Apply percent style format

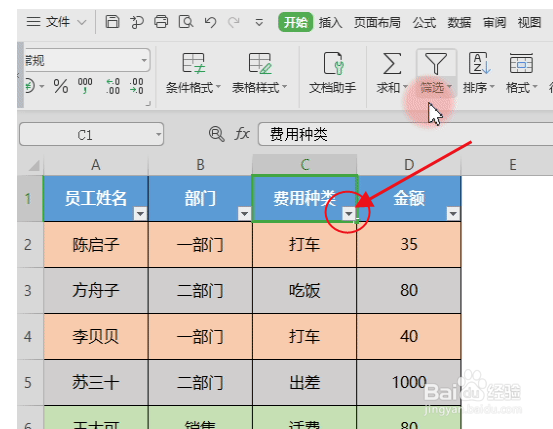61,86
